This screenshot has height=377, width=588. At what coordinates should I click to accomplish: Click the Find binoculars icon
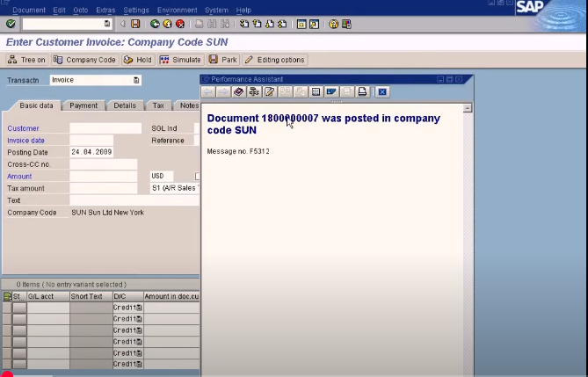pos(212,24)
